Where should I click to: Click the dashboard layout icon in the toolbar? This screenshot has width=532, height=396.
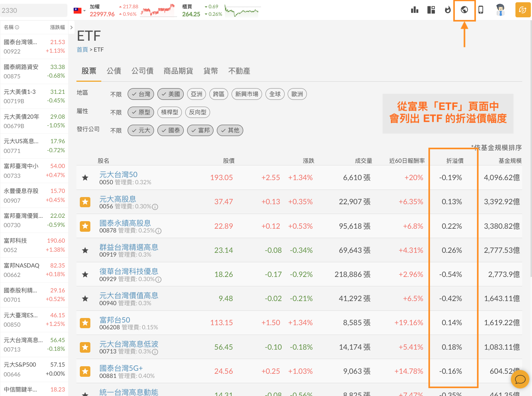[431, 10]
